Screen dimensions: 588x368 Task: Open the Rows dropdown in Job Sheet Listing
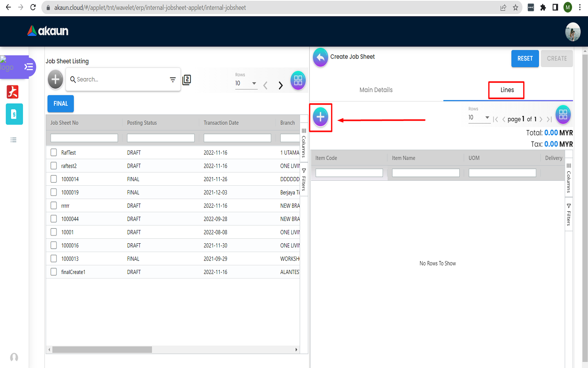[246, 83]
